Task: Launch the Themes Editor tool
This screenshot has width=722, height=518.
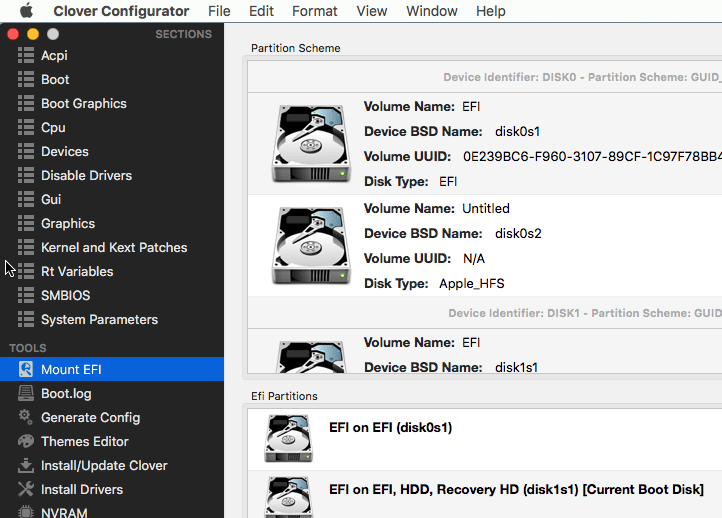Action: (112, 441)
